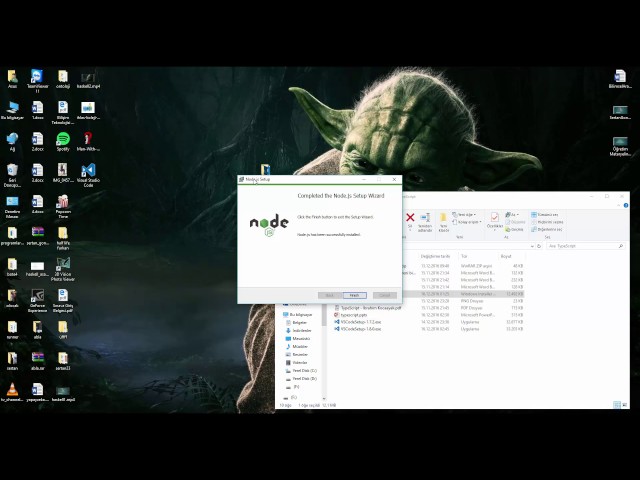Select the Ağ network desktop icon
The height and width of the screenshot is (480, 640).
[x=12, y=142]
